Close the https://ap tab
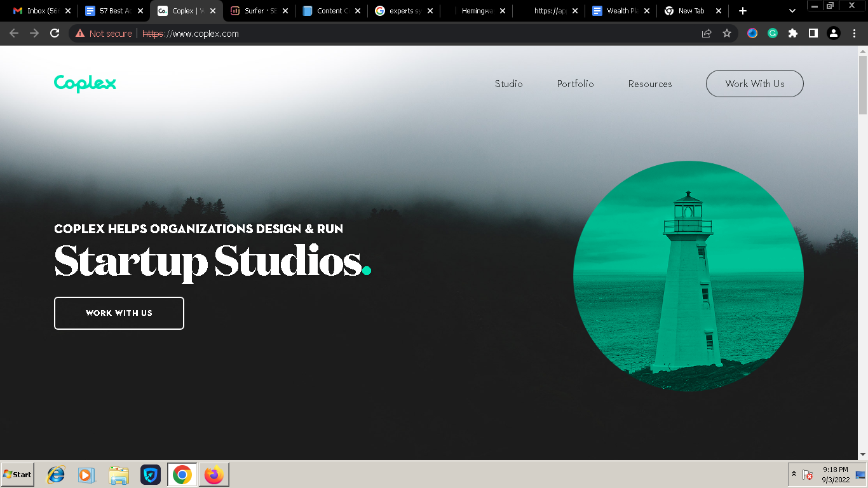The image size is (868, 488). [575, 11]
